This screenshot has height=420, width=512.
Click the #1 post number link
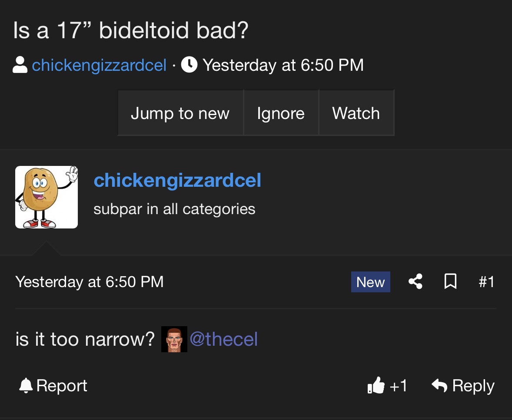coord(486,281)
